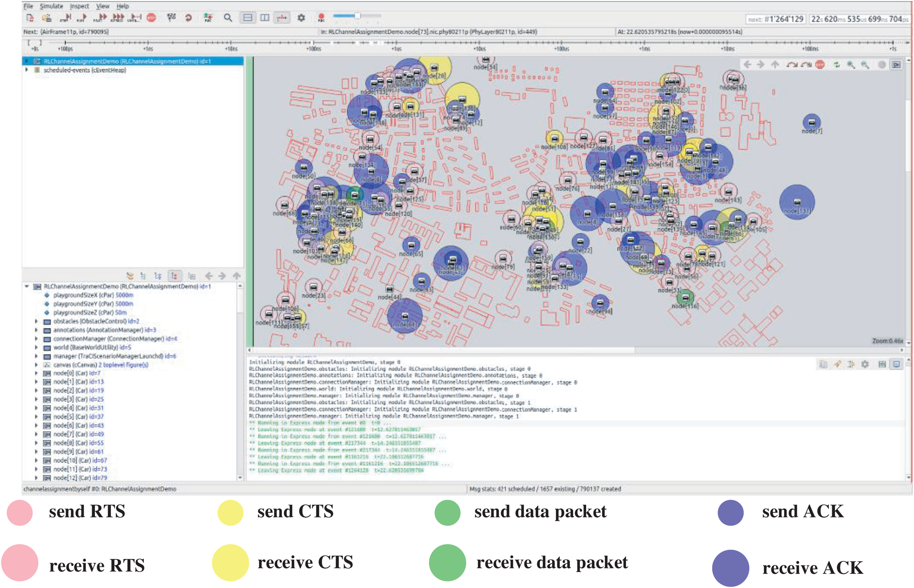Click the red Stop simulation icon
The image size is (914, 588).
click(151, 18)
